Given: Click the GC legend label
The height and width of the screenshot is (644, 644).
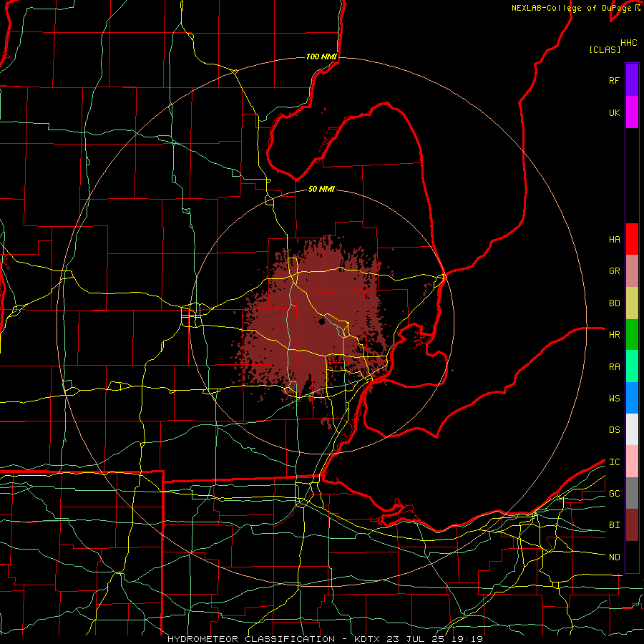Looking at the screenshot, I should coord(614,494).
